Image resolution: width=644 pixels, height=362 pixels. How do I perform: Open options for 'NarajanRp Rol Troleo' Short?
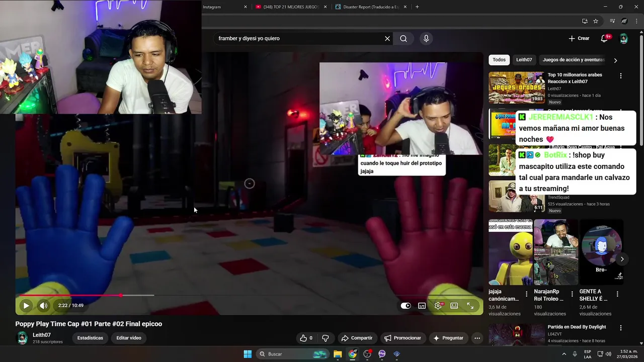coord(572,294)
